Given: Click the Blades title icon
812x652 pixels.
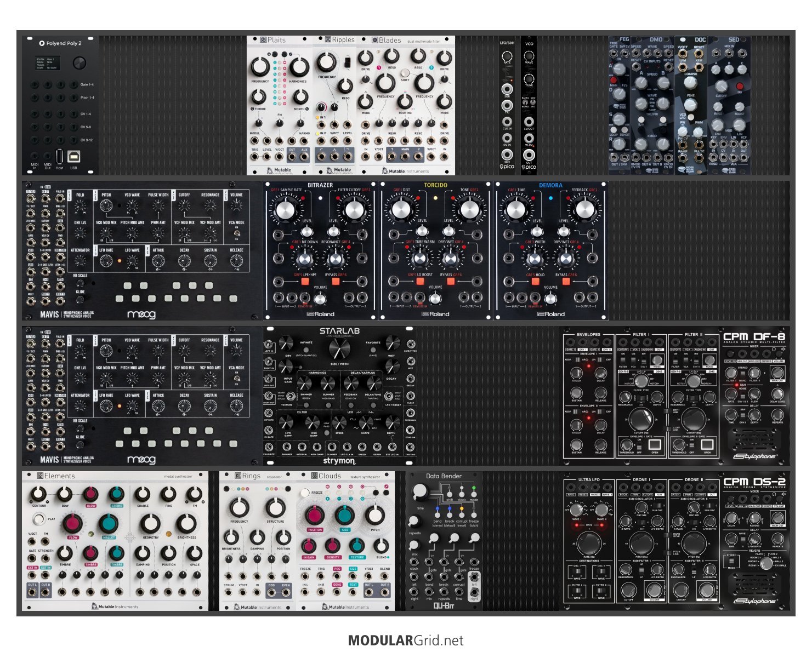Looking at the screenshot, I should tap(375, 40).
